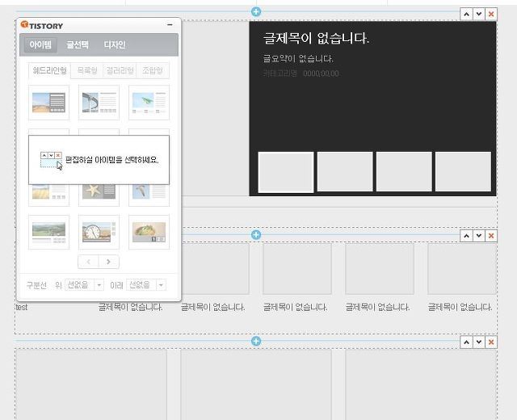Image resolution: width=517 pixels, height=420 pixels.
Task: Choose the flying bird layout thumbnail
Action: pos(149,195)
